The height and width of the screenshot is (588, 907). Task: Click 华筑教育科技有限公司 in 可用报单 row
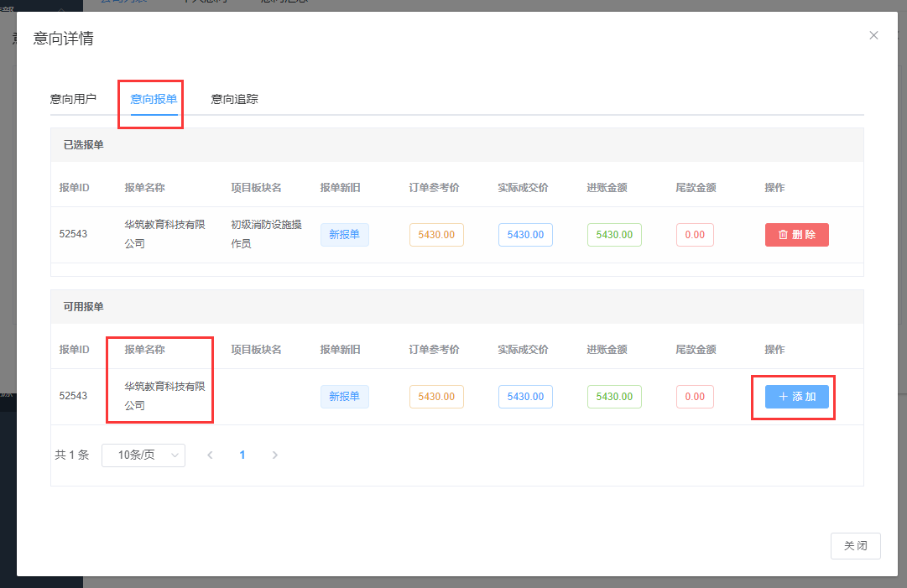(164, 396)
